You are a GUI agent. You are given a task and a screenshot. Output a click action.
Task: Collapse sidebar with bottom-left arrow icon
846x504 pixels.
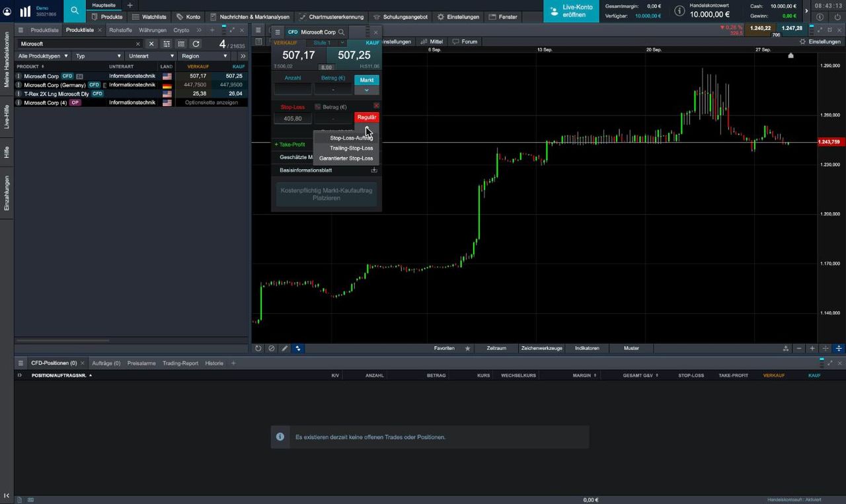tap(7, 495)
